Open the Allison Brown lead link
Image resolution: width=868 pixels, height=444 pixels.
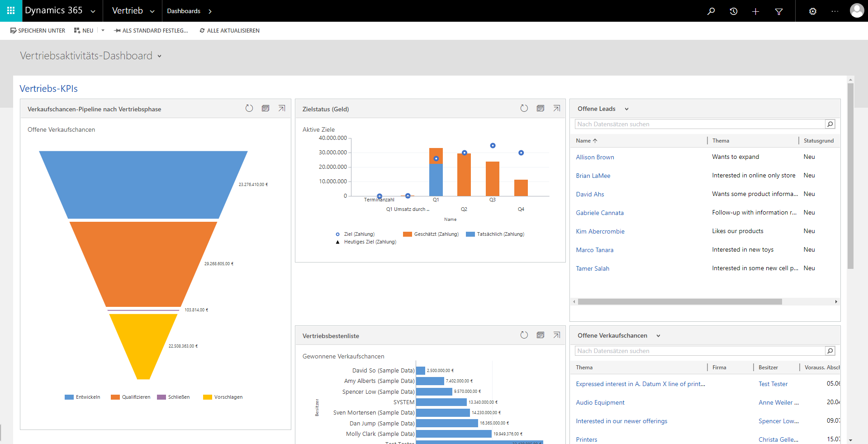595,157
